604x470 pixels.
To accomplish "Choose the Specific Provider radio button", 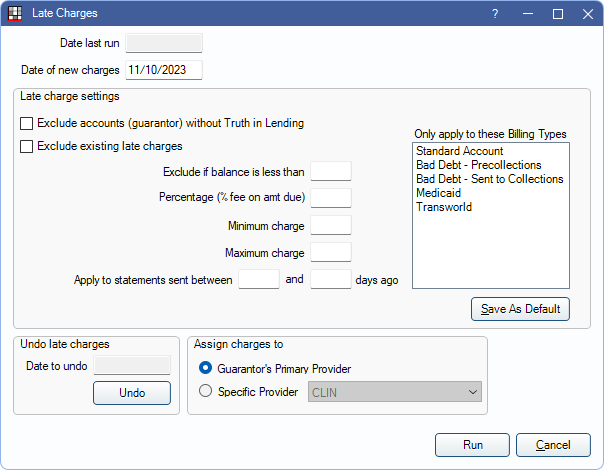I will click(x=207, y=392).
